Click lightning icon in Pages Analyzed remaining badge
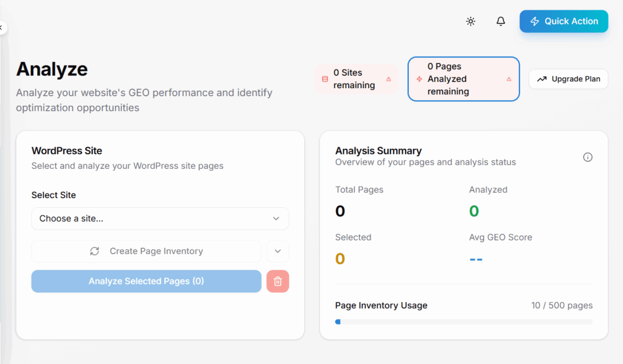 pyautogui.click(x=419, y=79)
